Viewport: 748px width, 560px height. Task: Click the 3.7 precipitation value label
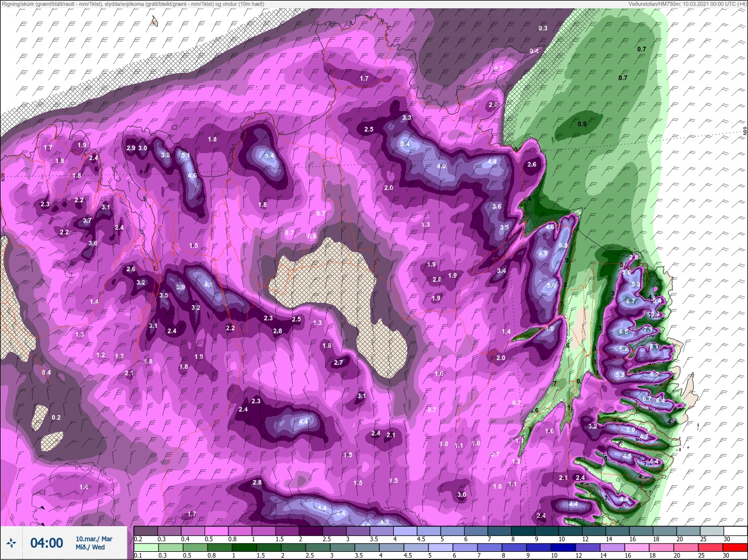click(87, 221)
